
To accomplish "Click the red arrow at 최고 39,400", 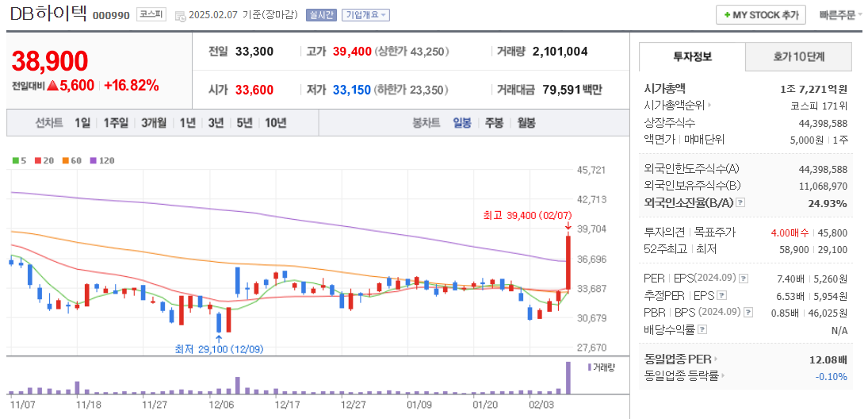I will click(x=568, y=226).
